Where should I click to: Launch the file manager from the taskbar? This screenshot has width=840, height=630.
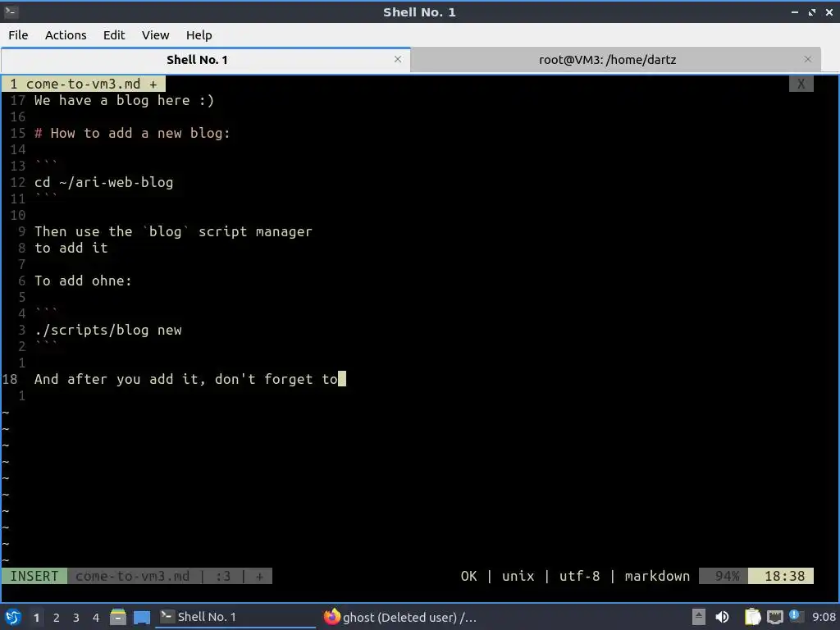point(118,617)
